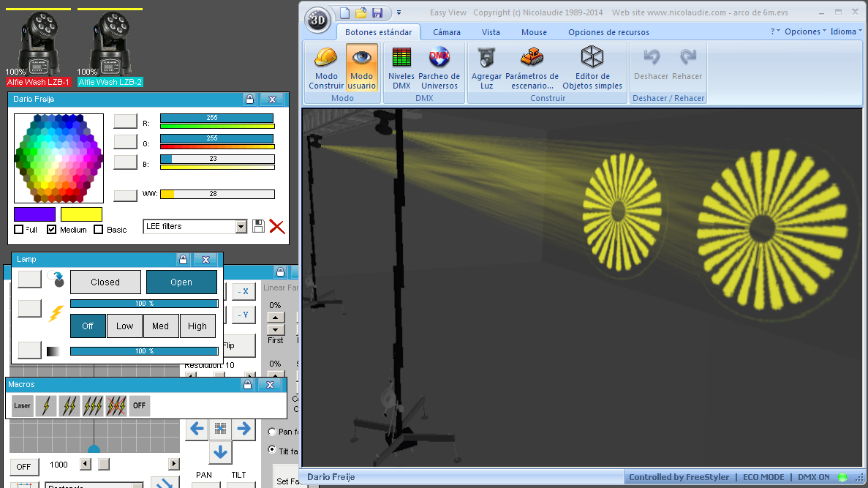
Task: Open the Opciones de recursos tab
Action: point(608,32)
